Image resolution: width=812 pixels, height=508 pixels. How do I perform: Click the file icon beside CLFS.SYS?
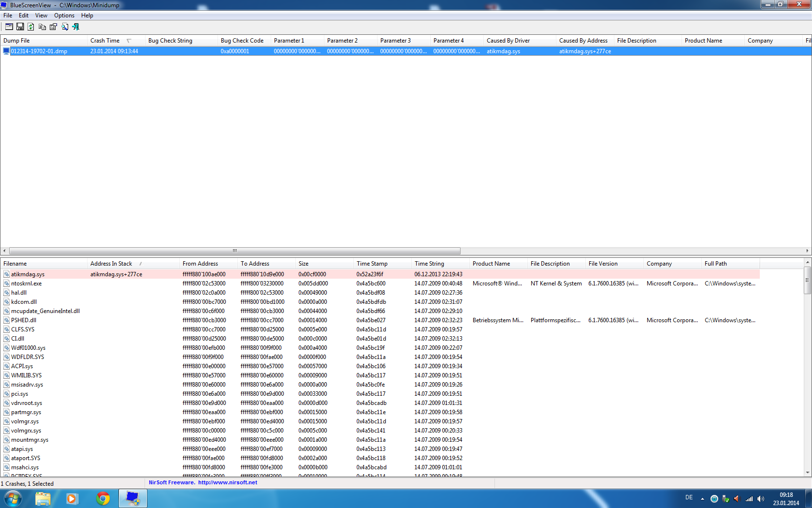click(x=7, y=329)
